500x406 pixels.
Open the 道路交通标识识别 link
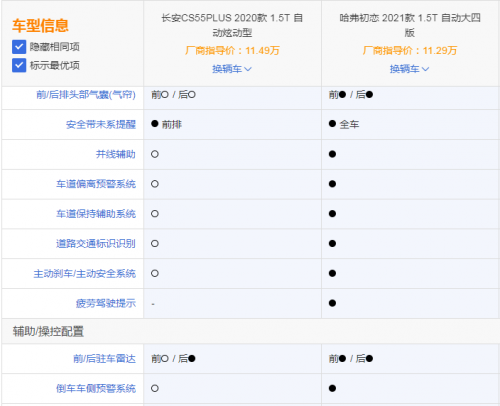[x=96, y=244]
